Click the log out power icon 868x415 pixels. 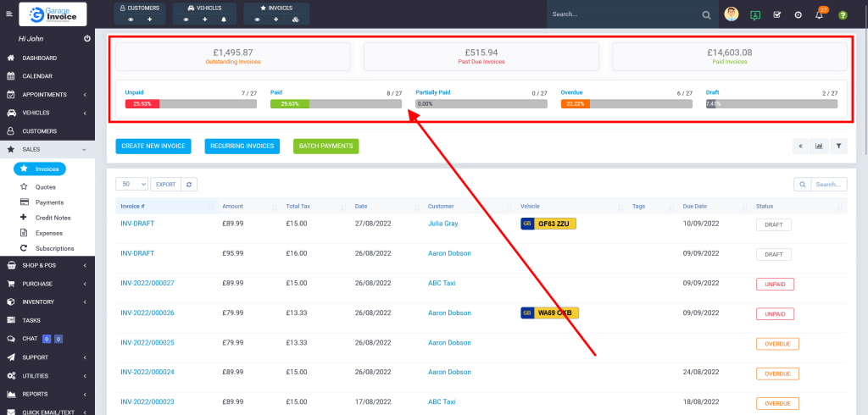(x=87, y=39)
